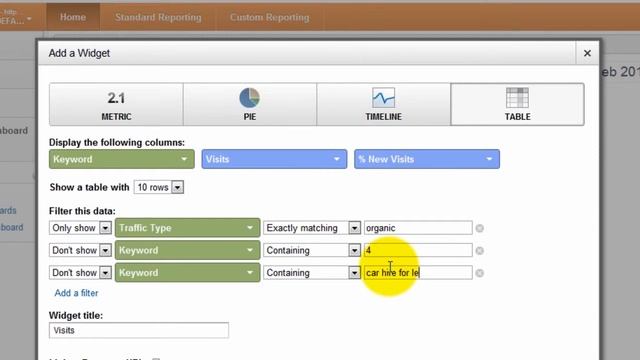Open Don't show dropdown for car hire filter
This screenshot has width=640, height=360.
[x=80, y=273]
